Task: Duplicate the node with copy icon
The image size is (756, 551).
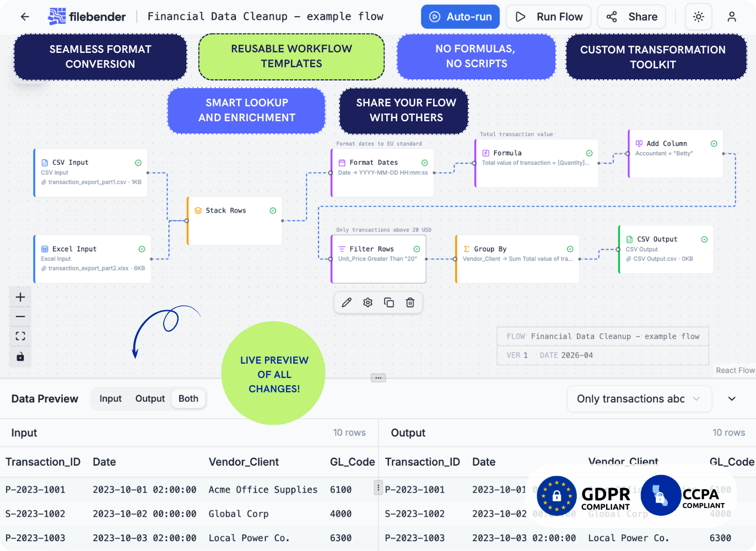Action: pos(389,302)
